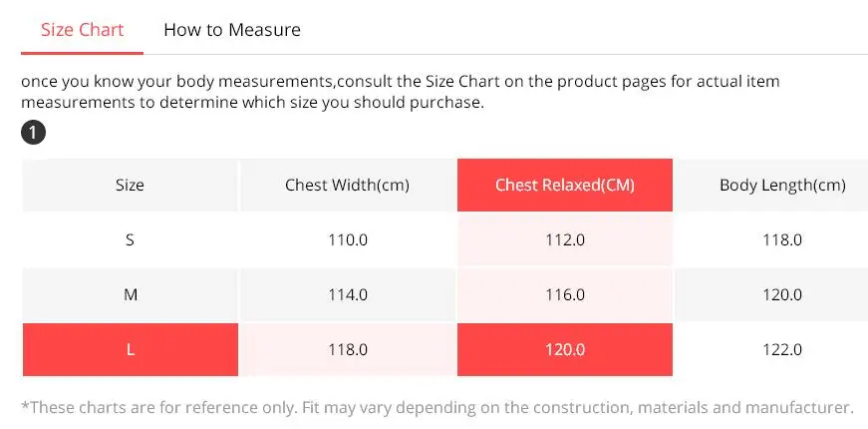The height and width of the screenshot is (429, 868).
Task: Select the S size row
Action: [130, 239]
